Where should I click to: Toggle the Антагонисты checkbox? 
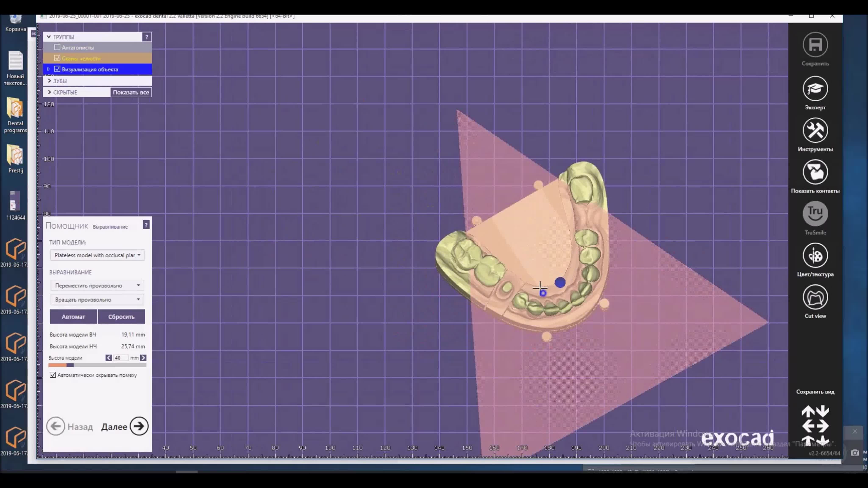57,47
